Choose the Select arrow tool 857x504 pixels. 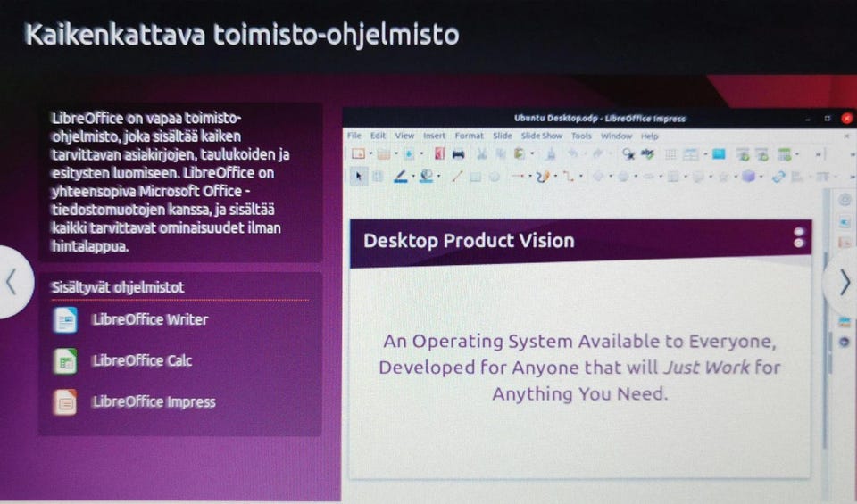(x=359, y=177)
